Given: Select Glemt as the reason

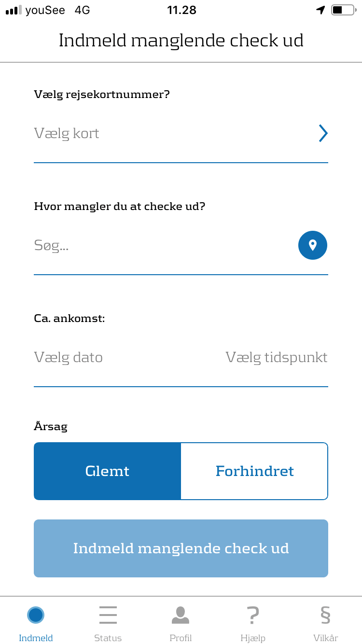Looking at the screenshot, I should coord(107,471).
